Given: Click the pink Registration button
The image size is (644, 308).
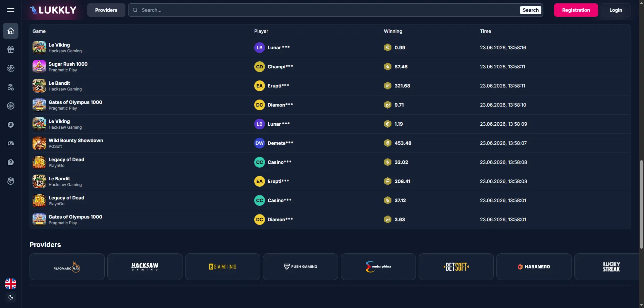Looking at the screenshot, I should coord(576,10).
